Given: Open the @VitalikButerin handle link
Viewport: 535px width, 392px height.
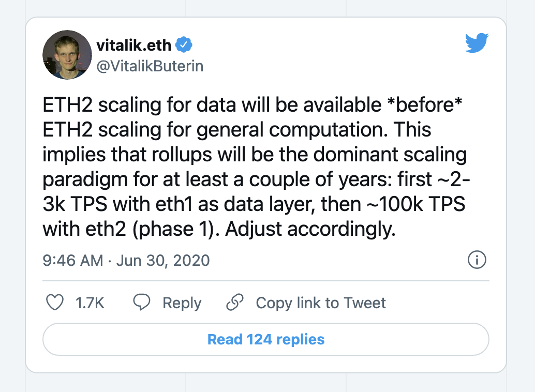Looking at the screenshot, I should 150,66.
